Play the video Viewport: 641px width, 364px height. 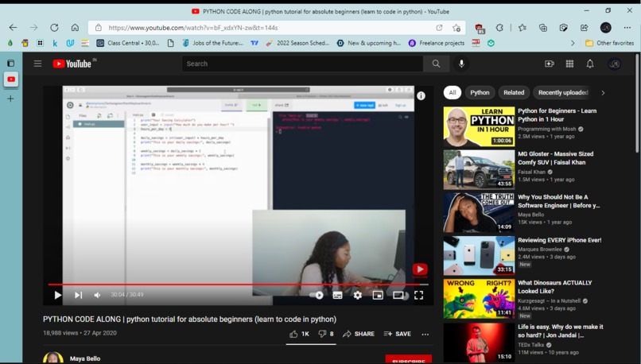pos(57,295)
